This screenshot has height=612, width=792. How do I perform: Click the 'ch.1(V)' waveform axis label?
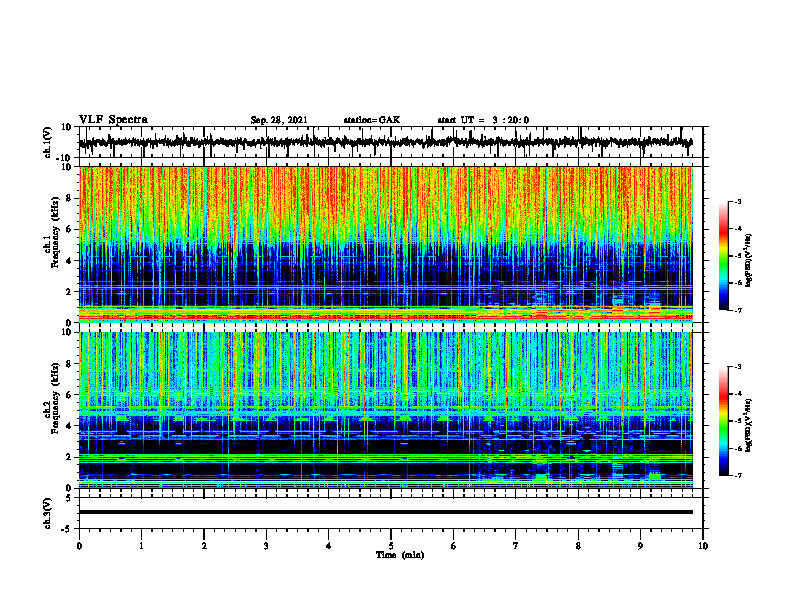(x=48, y=142)
